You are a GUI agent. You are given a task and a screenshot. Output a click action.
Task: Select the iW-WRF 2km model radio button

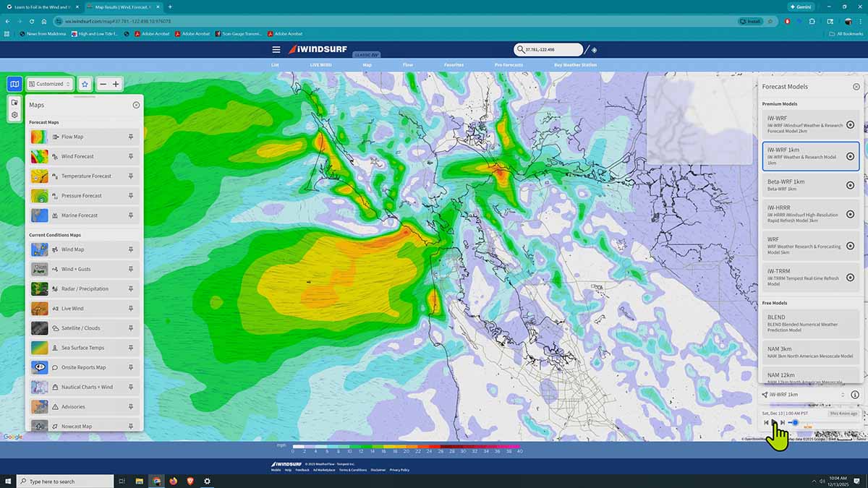(x=850, y=124)
